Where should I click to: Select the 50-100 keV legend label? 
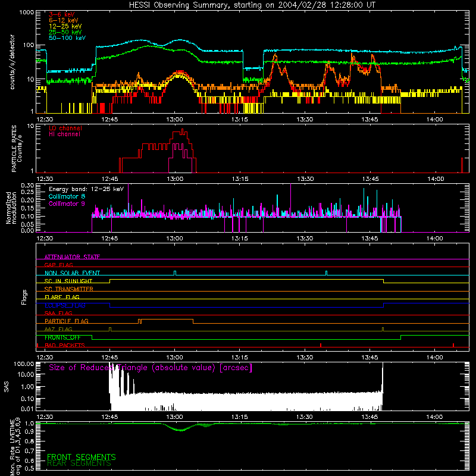67,38
